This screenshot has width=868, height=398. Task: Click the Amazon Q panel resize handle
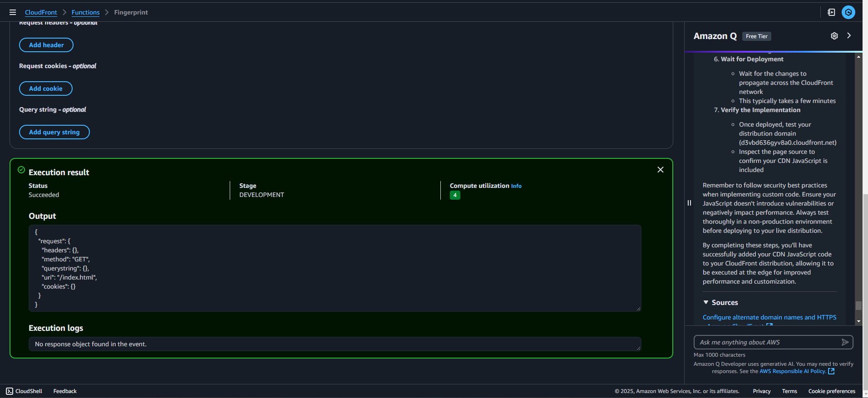tap(689, 203)
